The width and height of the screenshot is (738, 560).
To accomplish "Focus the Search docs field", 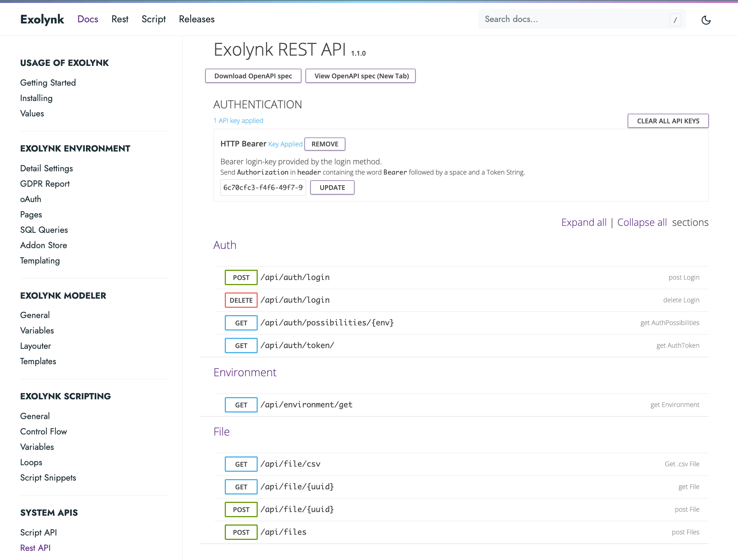I will (582, 19).
